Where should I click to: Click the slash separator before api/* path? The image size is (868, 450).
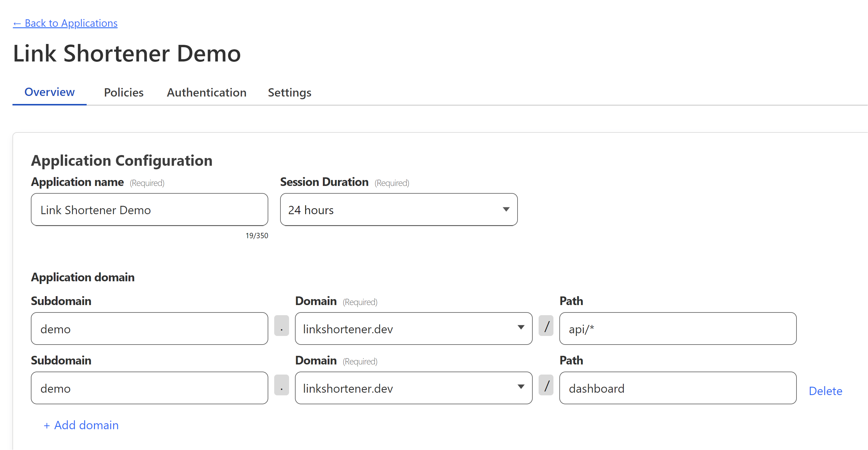(546, 326)
